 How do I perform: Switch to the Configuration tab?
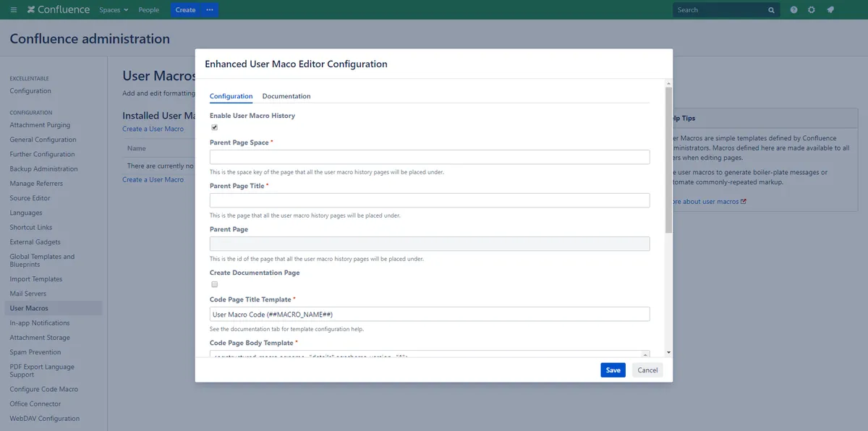(x=231, y=96)
